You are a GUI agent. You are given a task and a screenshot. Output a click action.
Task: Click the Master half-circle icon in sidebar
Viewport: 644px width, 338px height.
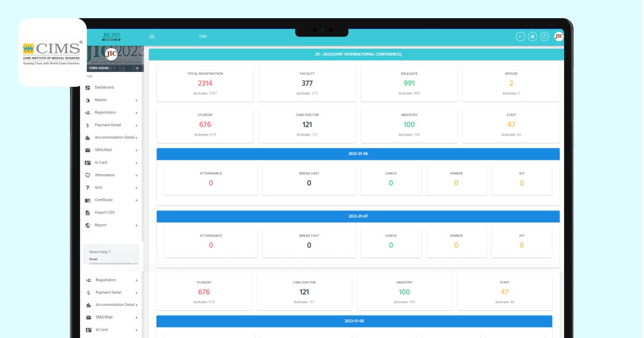click(87, 100)
